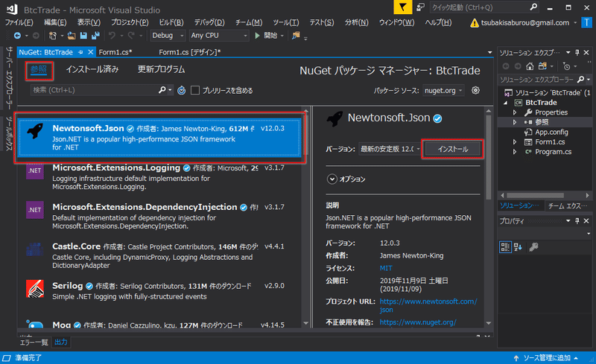This screenshot has height=364, width=596.
Task: Expand the Properties tree node
Action: (x=515, y=112)
